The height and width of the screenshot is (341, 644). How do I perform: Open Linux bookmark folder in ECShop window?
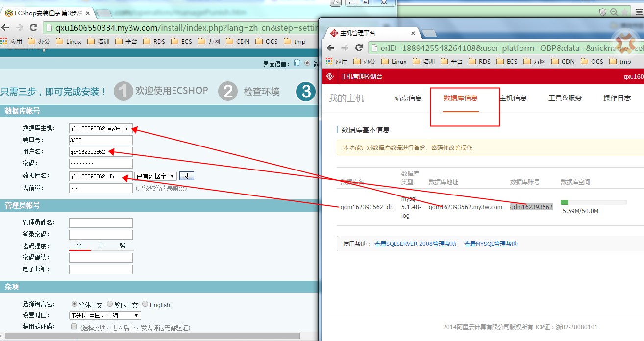point(69,41)
